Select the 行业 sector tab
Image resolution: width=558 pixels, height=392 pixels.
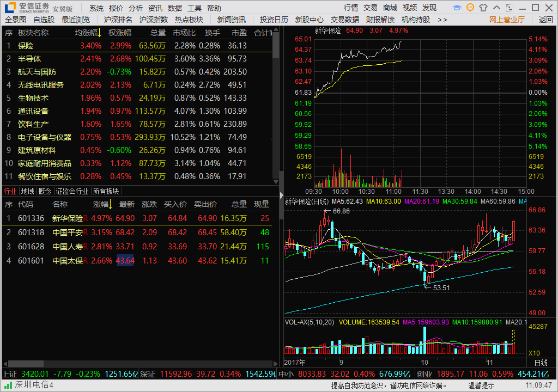coord(10,192)
